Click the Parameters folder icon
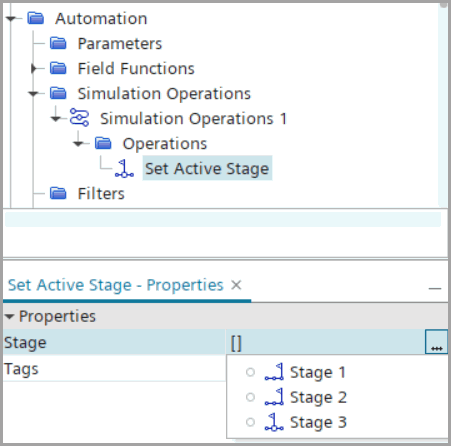 point(58,43)
